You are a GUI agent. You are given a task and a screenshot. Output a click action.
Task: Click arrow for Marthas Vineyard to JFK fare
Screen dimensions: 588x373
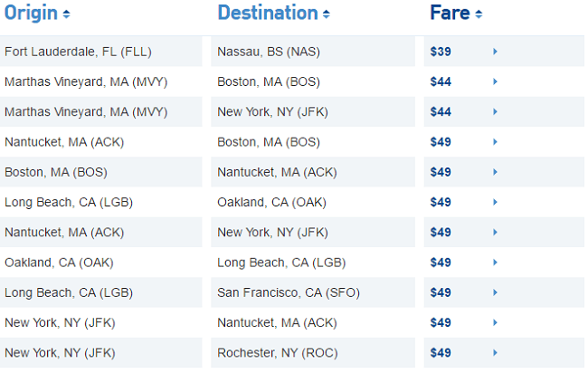point(495,112)
